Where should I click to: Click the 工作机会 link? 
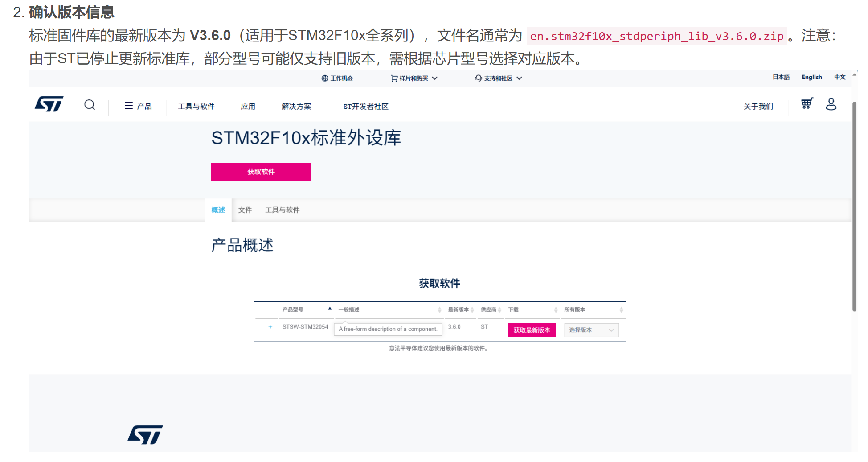(x=337, y=78)
